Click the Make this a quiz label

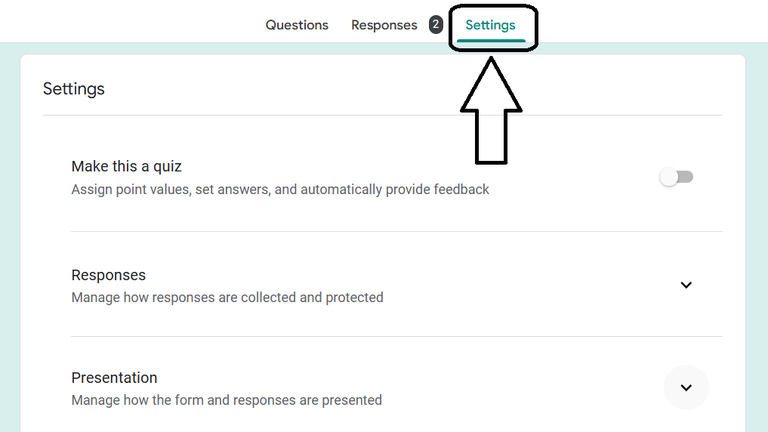point(126,167)
